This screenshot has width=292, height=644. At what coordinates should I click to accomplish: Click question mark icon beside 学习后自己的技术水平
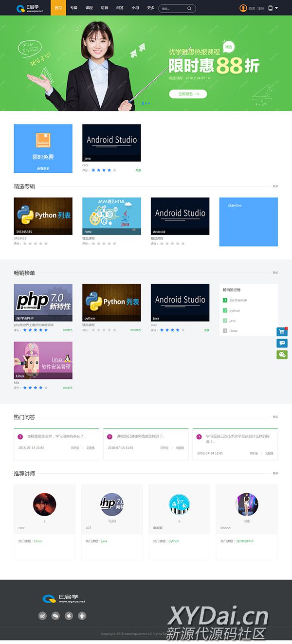[x=199, y=436]
